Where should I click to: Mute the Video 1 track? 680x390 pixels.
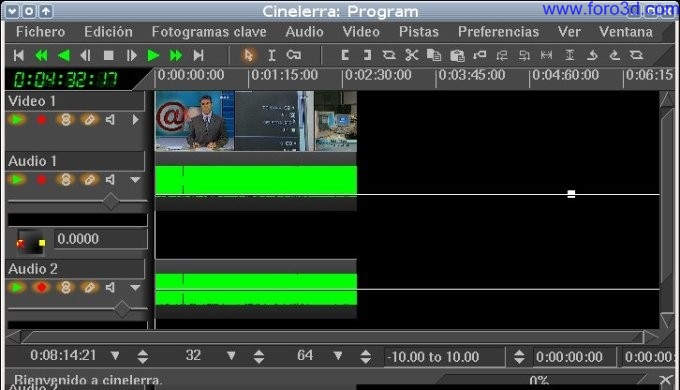(111, 120)
